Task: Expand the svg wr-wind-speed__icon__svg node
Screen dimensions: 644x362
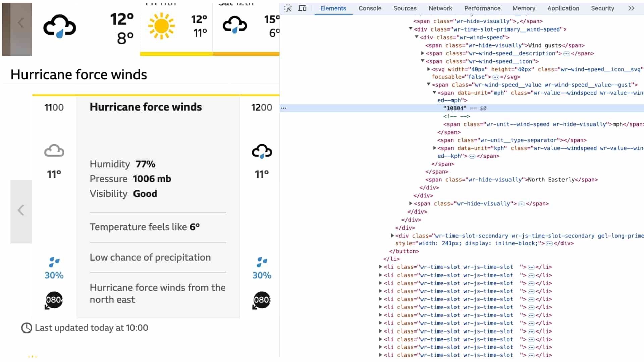Action: 428,69
